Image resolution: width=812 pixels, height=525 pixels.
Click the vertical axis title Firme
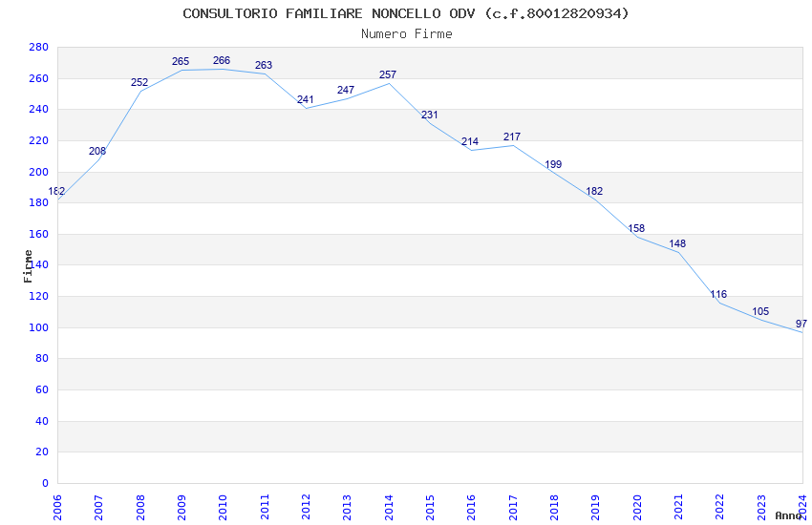tap(28, 266)
